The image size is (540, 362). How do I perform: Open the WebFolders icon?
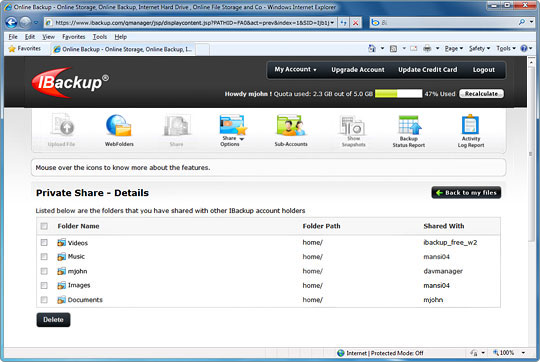click(119, 125)
